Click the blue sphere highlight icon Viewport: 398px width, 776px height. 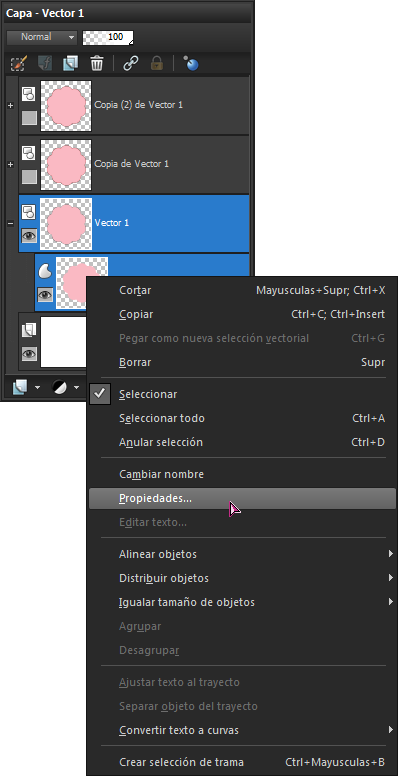click(x=191, y=63)
